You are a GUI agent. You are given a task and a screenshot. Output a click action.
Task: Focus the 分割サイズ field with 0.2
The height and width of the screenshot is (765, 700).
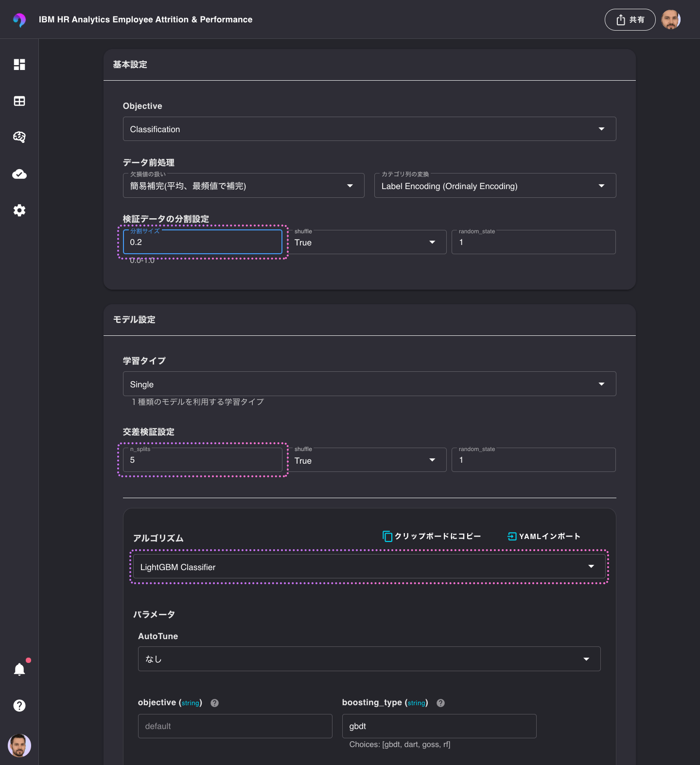click(203, 242)
